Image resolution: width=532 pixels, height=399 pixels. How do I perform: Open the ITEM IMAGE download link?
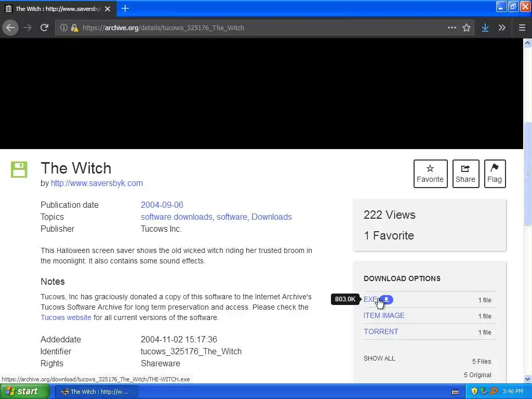pyautogui.click(x=384, y=315)
